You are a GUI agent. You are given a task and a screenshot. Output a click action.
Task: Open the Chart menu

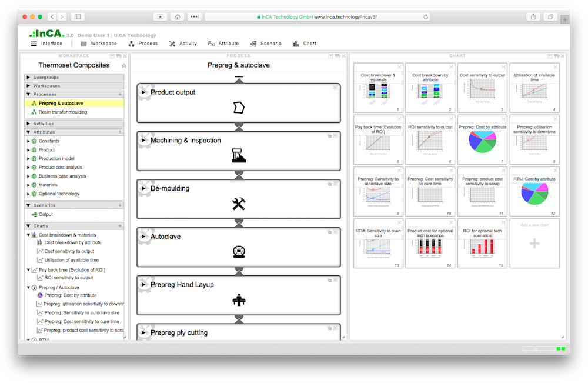point(305,44)
